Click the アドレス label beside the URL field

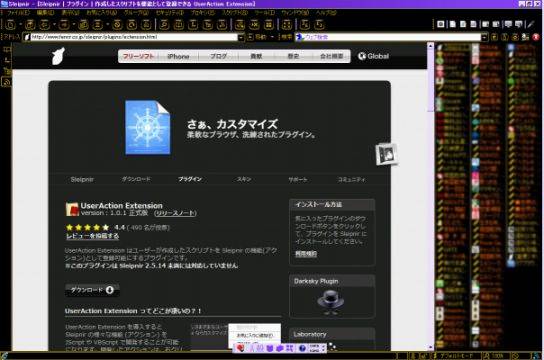(12, 37)
